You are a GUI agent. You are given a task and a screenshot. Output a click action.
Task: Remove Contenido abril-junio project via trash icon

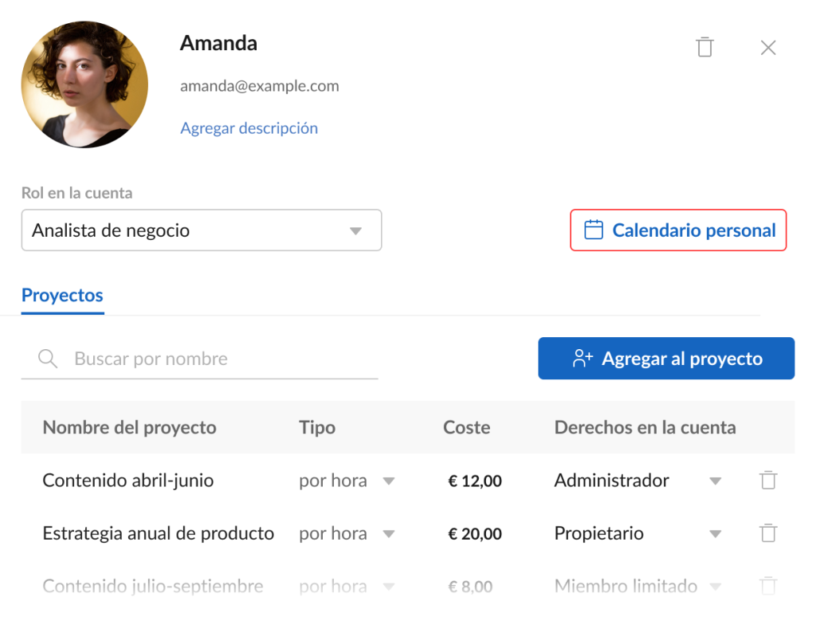(x=768, y=480)
